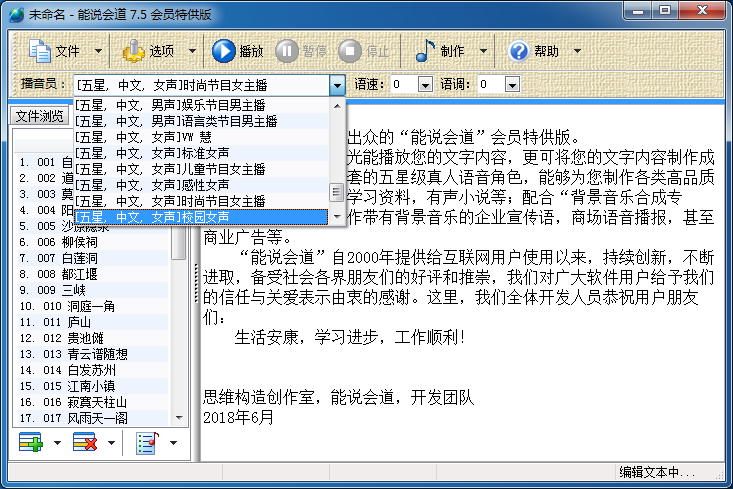
Task: Expand the remove file dropdown arrow
Action: [111, 442]
